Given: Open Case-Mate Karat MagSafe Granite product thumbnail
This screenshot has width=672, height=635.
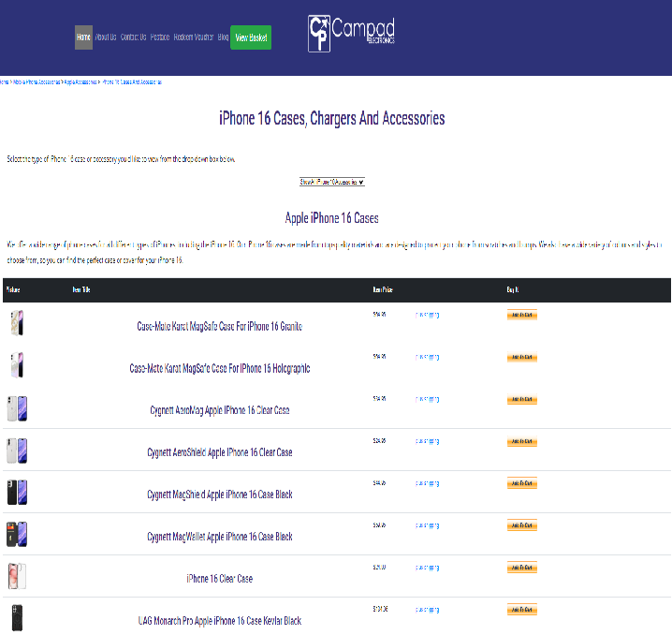Looking at the screenshot, I should click(x=17, y=323).
